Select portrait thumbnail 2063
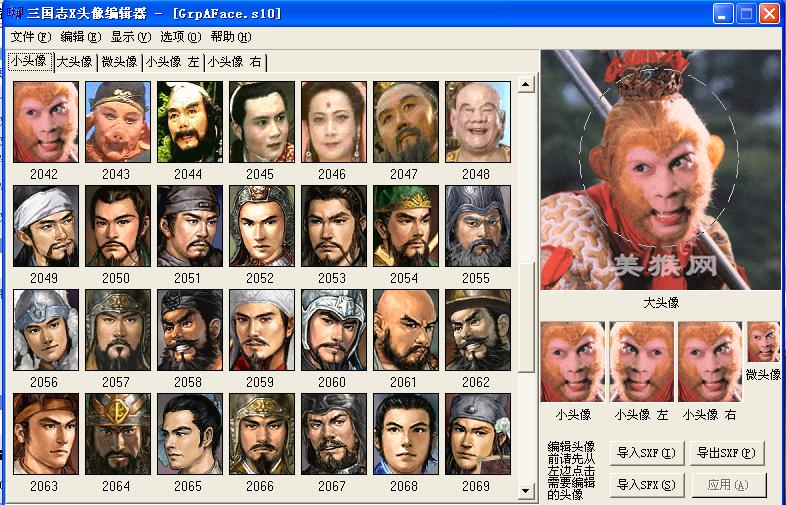This screenshot has width=786, height=505. pos(46,434)
